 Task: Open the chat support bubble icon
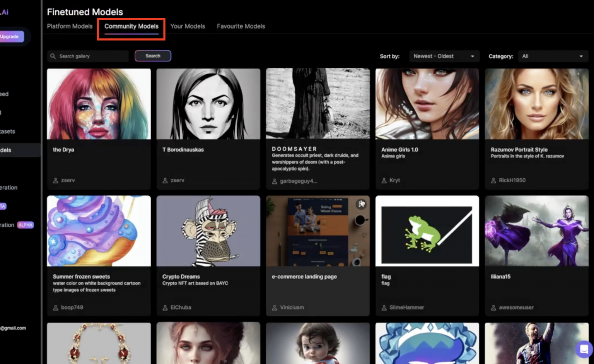[x=584, y=349]
